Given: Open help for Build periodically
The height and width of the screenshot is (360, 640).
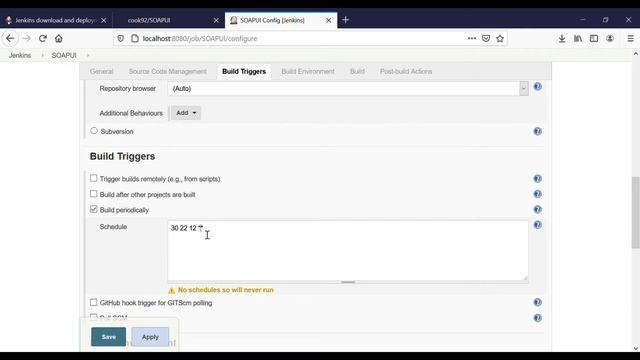Looking at the screenshot, I should click(x=538, y=209).
